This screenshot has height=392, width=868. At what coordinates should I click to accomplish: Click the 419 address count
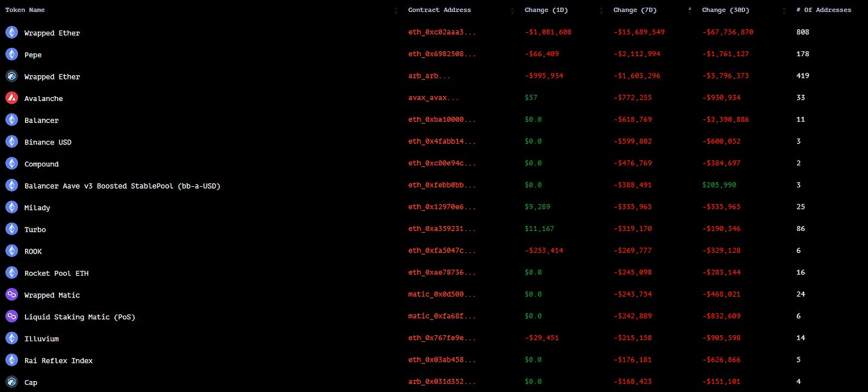point(802,76)
